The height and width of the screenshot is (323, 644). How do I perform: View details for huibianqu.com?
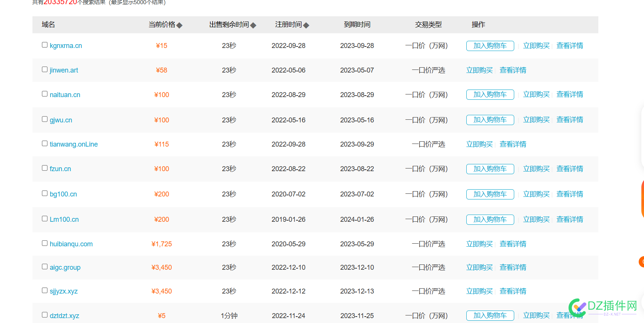point(513,244)
